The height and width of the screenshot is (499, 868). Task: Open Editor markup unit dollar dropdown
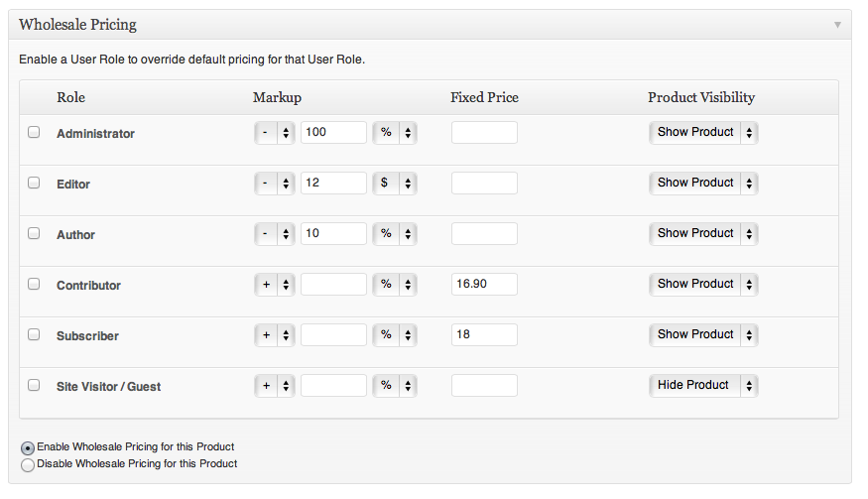coord(395,184)
